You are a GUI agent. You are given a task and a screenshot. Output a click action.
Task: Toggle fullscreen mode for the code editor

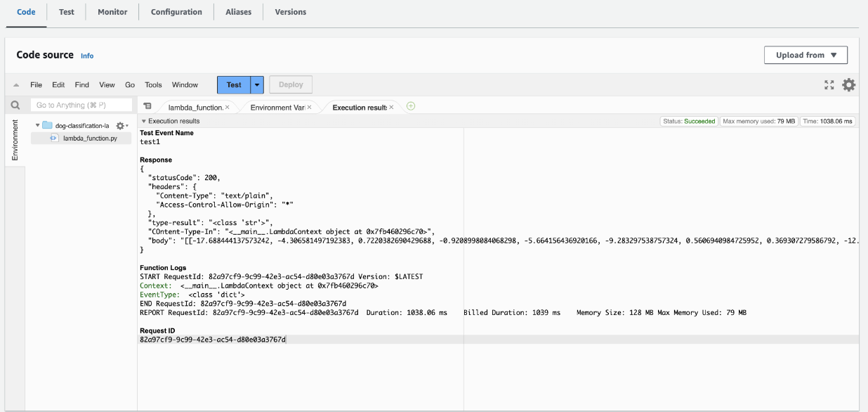[x=829, y=85]
